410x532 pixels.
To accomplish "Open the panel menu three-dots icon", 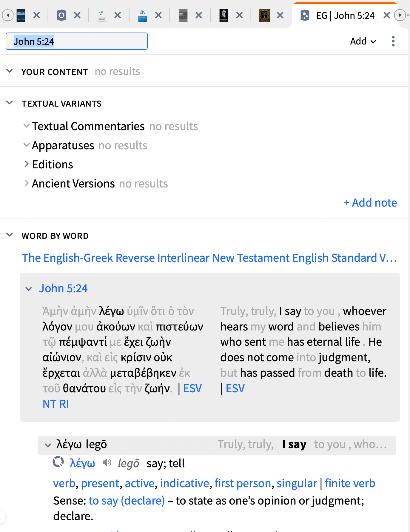I will tap(393, 41).
